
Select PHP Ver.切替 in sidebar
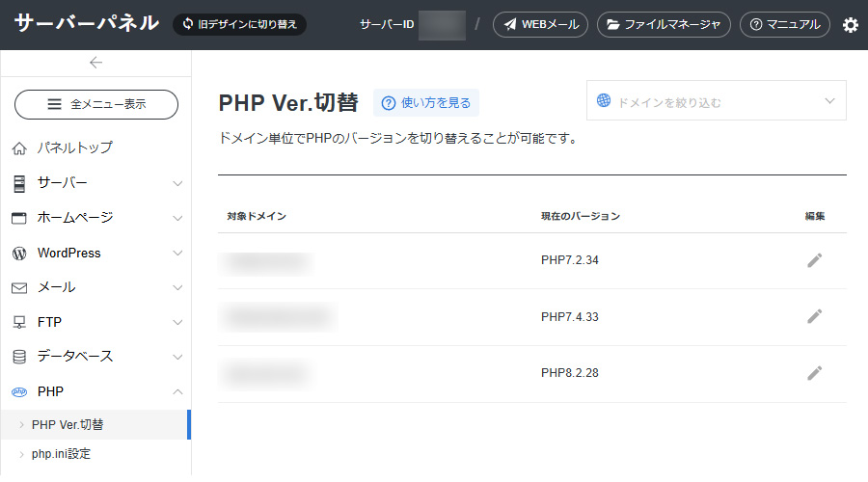68,424
